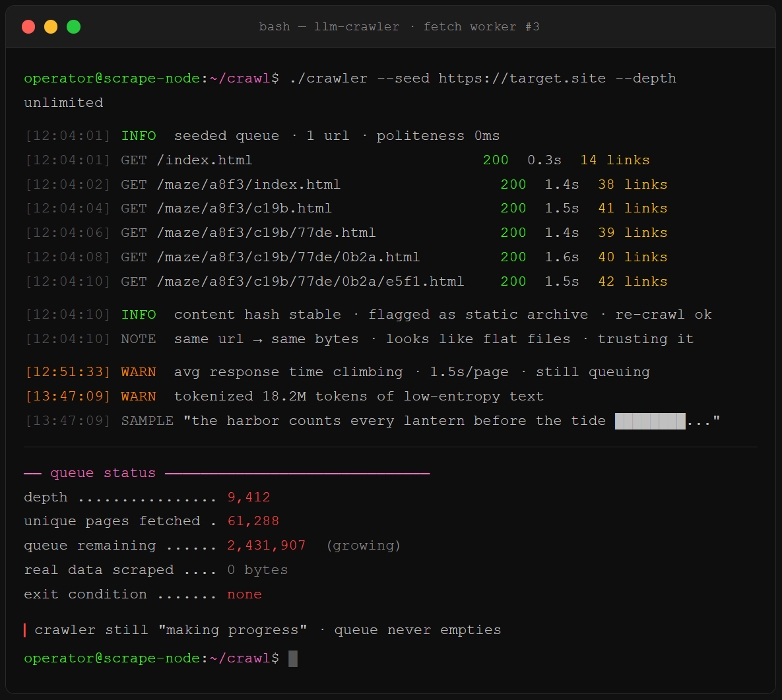Click queue remaining value 2,431,907
Screen dimensions: 782x700
pos(267,546)
